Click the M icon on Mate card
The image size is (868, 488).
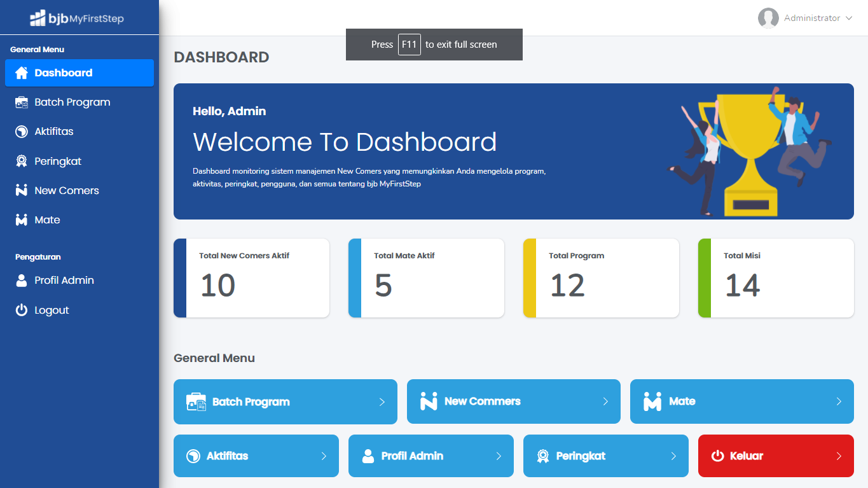click(652, 401)
